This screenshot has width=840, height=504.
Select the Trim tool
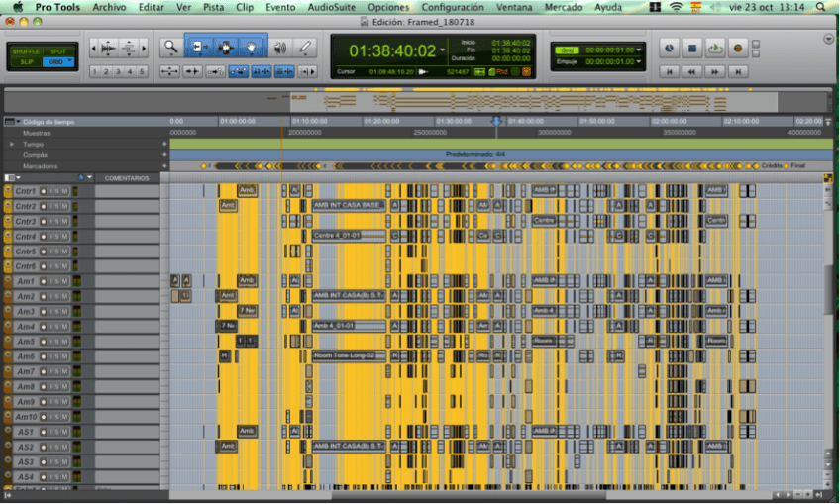(198, 47)
